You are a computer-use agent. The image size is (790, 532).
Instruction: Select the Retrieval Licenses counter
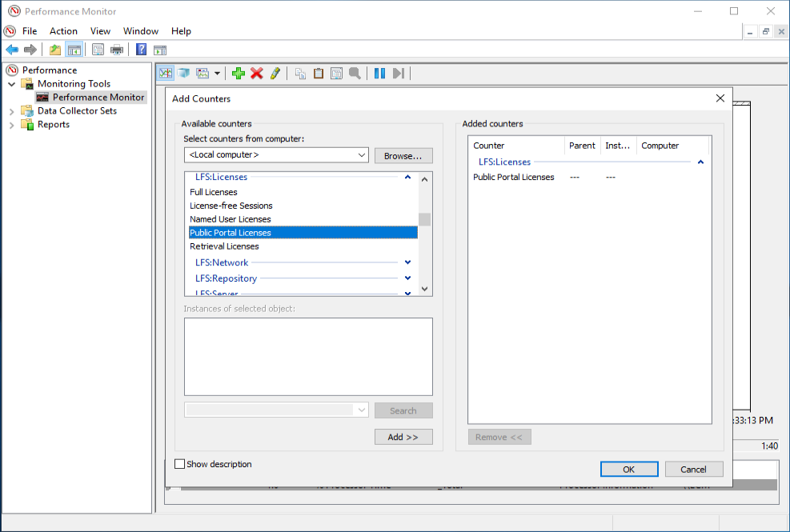(224, 246)
